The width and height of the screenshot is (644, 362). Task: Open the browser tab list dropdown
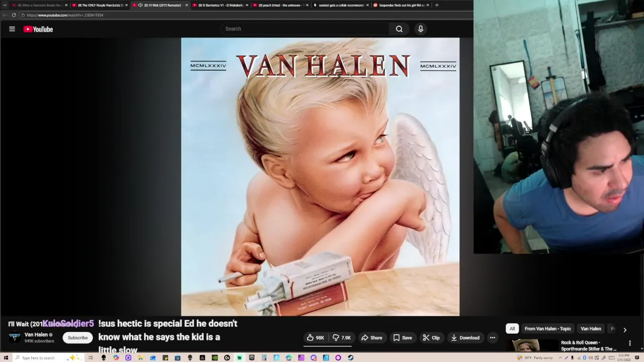[5, 5]
